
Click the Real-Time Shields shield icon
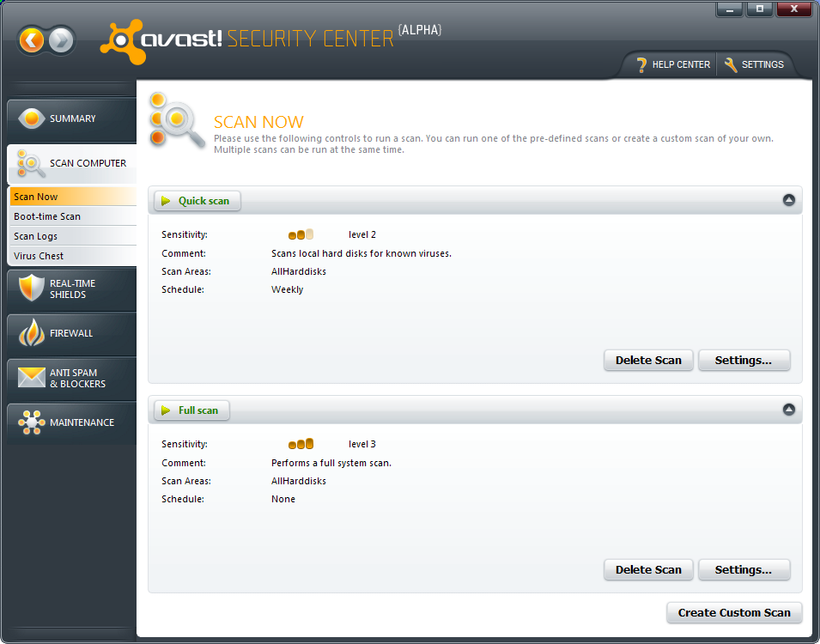pyautogui.click(x=32, y=288)
